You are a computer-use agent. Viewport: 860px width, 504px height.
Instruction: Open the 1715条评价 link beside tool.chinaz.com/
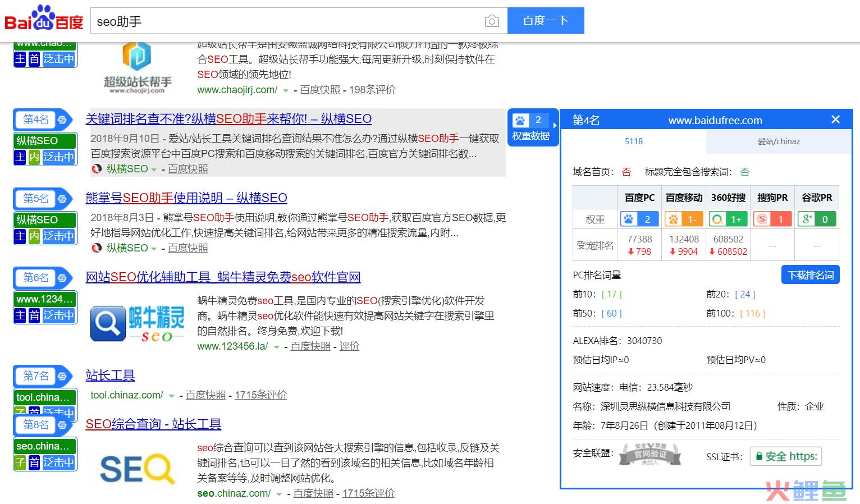coord(260,395)
